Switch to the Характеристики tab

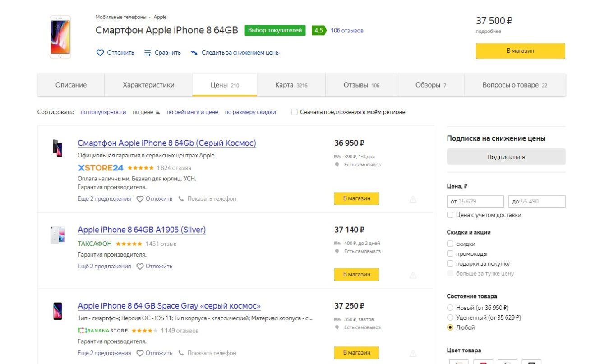148,85
